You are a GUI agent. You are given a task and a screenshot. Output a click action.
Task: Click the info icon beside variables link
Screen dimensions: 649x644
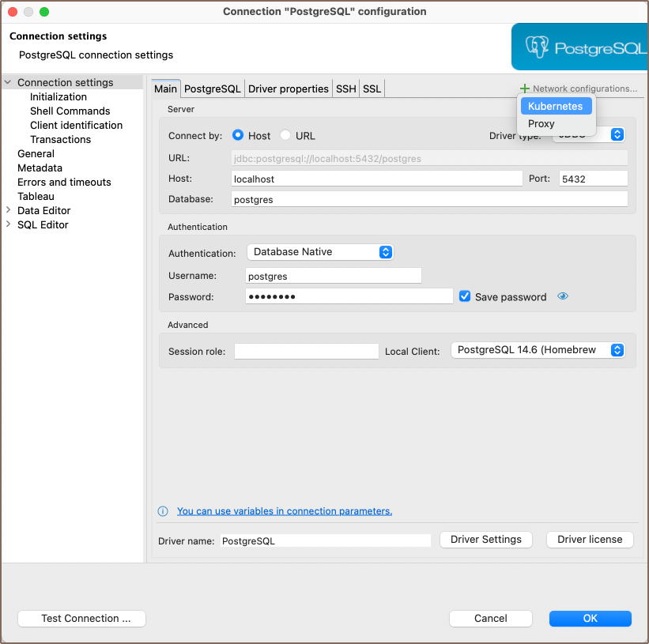(x=163, y=511)
